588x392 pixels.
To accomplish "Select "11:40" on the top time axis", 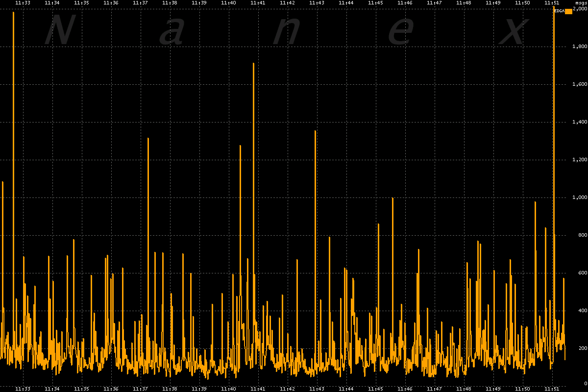I will pyautogui.click(x=229, y=3).
